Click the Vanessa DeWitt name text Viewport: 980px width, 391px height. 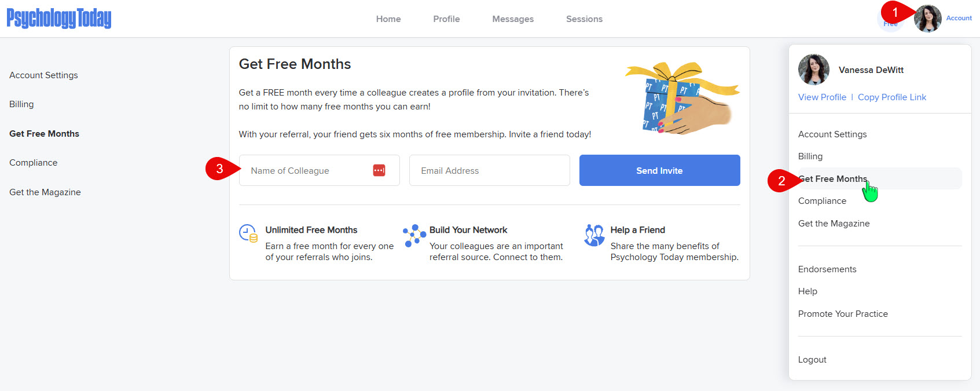click(x=871, y=70)
